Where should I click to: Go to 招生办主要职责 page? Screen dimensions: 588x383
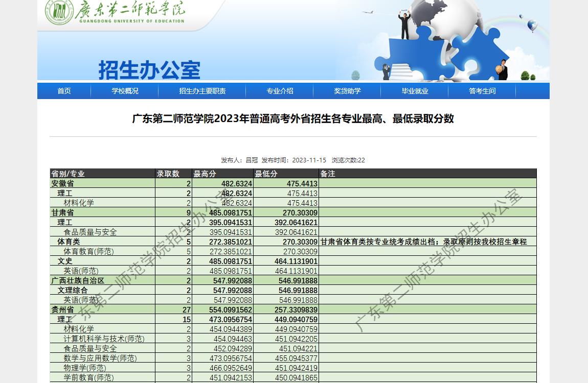(x=202, y=91)
